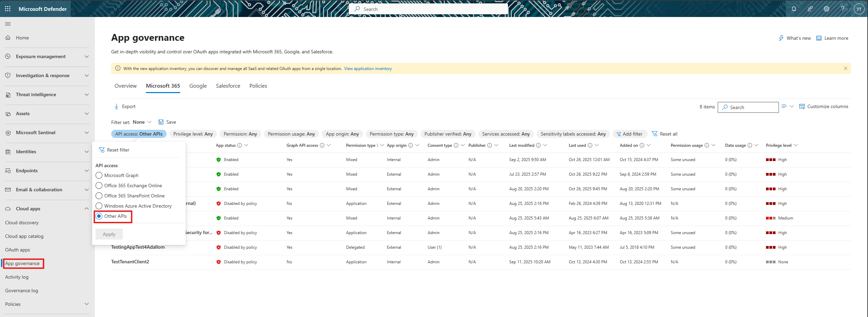
Task: Open Cloud discovery in sidebar
Action: click(22, 223)
